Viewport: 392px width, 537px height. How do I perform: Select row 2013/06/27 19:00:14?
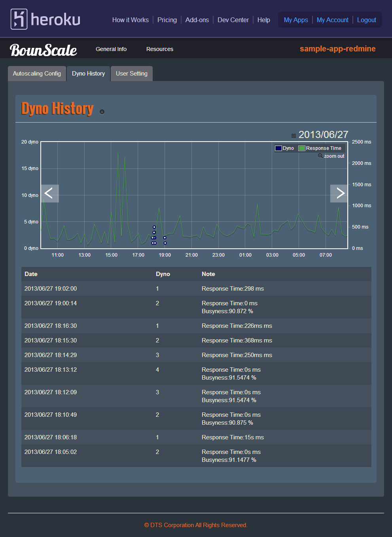[x=196, y=307]
